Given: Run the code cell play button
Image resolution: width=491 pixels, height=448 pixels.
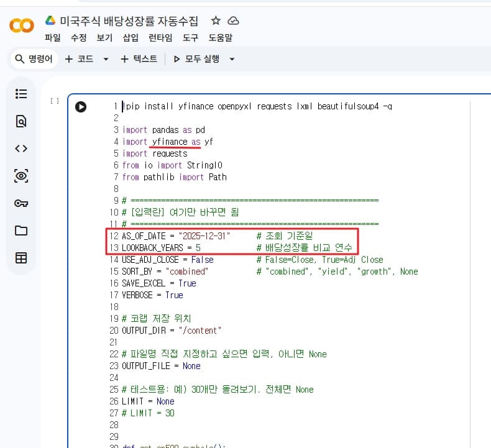Looking at the screenshot, I should 81,107.
